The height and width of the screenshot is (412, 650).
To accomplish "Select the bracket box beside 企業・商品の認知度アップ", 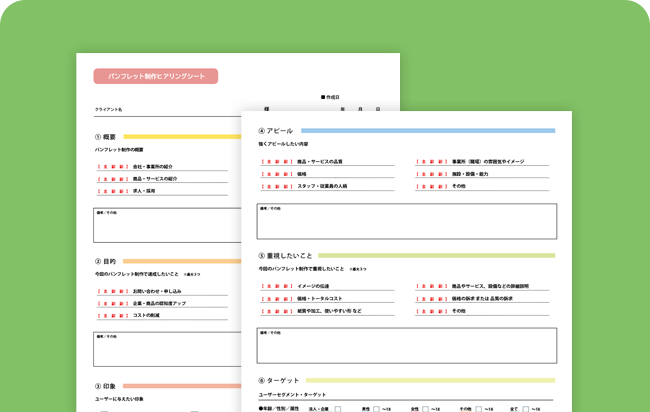I will click(x=112, y=303).
